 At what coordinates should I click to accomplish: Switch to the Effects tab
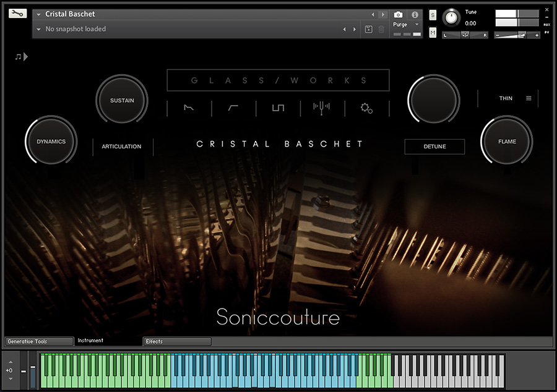177,341
